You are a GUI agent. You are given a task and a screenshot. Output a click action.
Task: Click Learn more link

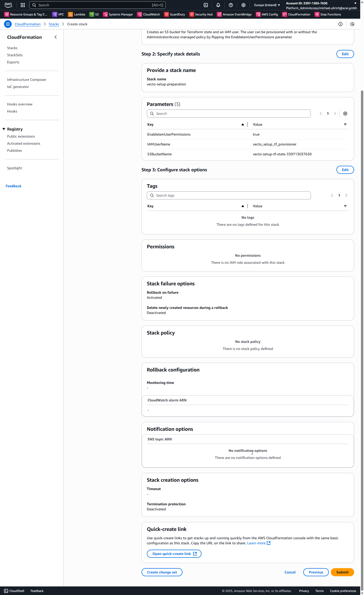(259, 543)
